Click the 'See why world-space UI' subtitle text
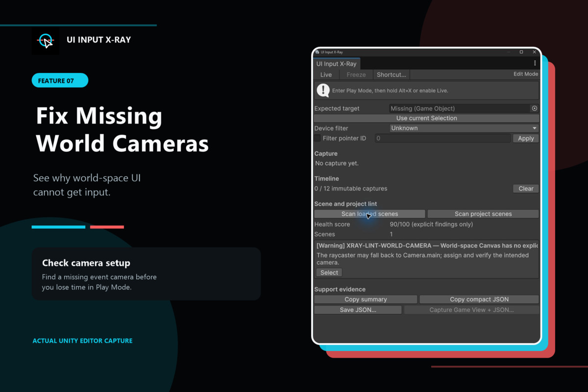The image size is (588, 392). [87, 178]
